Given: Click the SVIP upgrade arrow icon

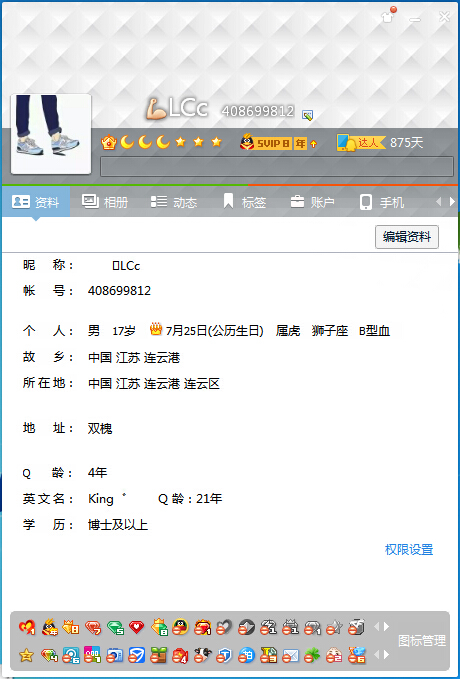Looking at the screenshot, I should tap(314, 143).
